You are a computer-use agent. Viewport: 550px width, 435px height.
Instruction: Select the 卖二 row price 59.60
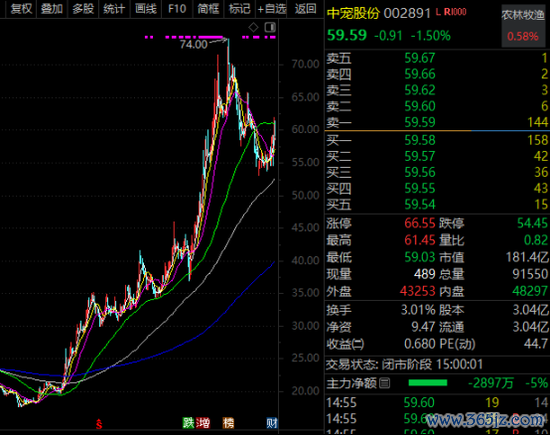pos(420,106)
